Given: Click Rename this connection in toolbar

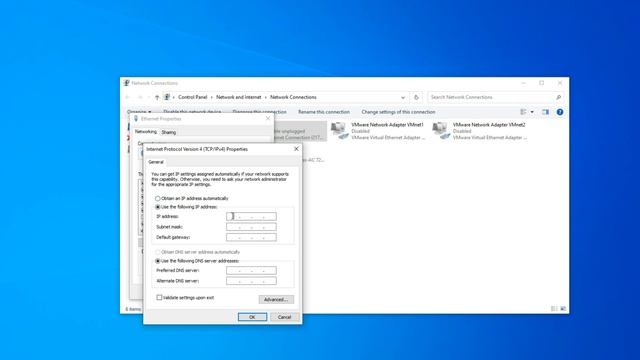Looking at the screenshot, I should [324, 112].
